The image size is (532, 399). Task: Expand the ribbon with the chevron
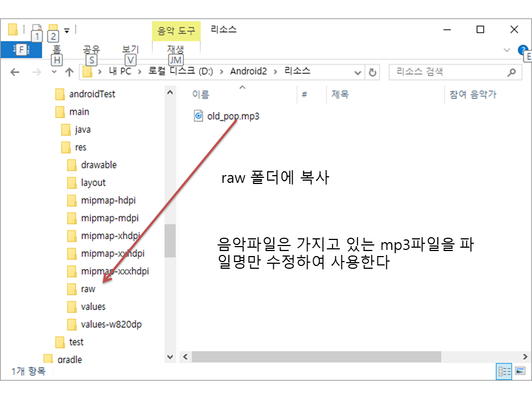(x=507, y=50)
